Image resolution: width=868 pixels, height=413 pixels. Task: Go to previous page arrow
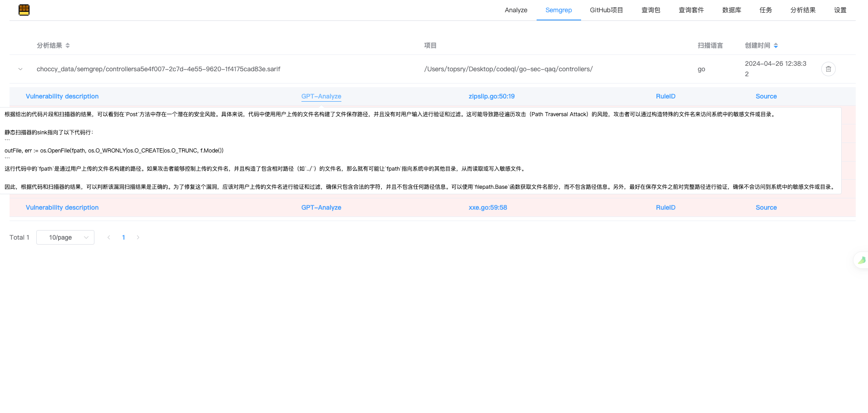coord(109,237)
